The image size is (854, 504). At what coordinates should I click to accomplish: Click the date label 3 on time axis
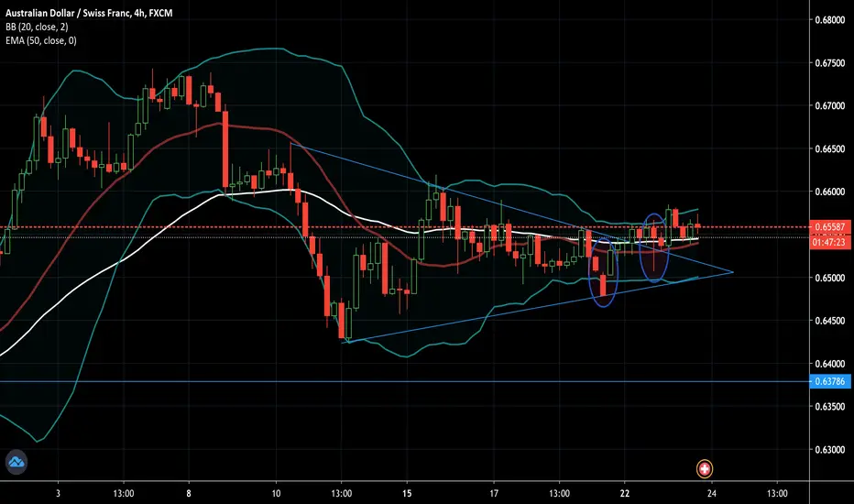58,494
